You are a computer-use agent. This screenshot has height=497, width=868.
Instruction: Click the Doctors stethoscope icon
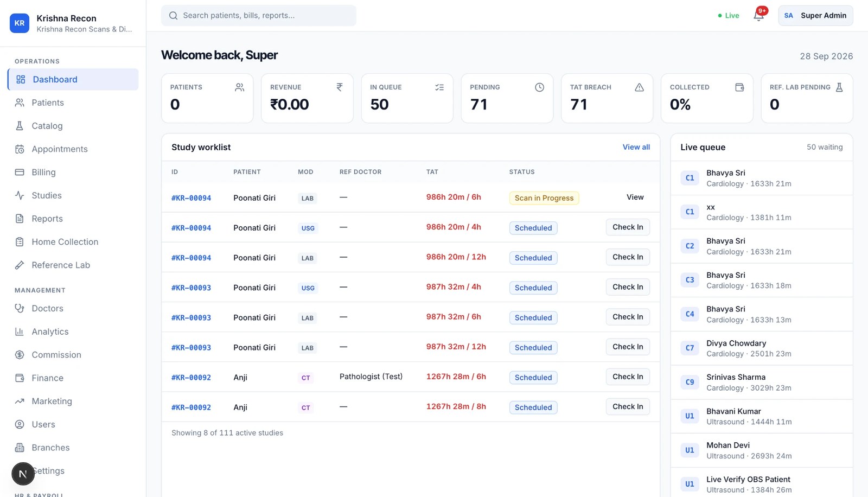tap(20, 308)
